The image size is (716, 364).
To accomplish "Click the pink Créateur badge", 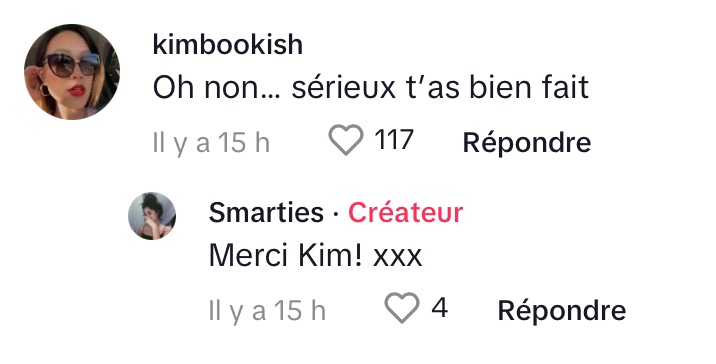I will [x=405, y=213].
